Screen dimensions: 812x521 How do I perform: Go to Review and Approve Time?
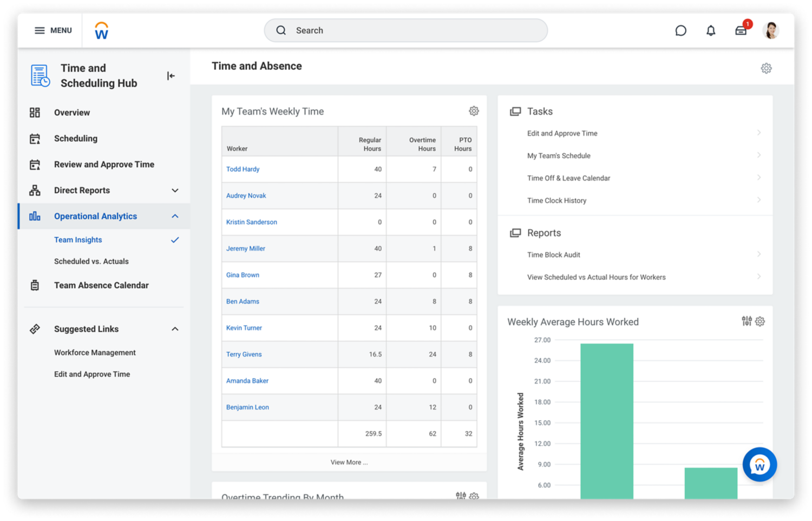point(104,165)
